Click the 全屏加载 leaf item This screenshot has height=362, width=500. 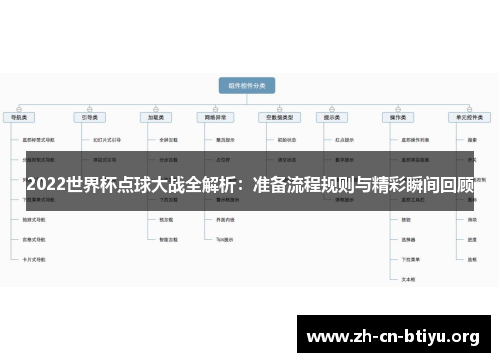169,140
